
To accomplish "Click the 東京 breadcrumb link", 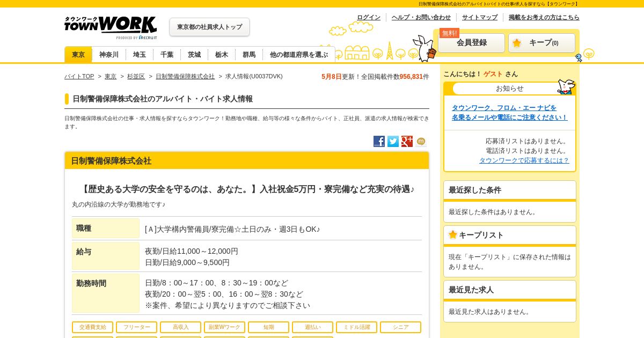I will click(x=111, y=77).
